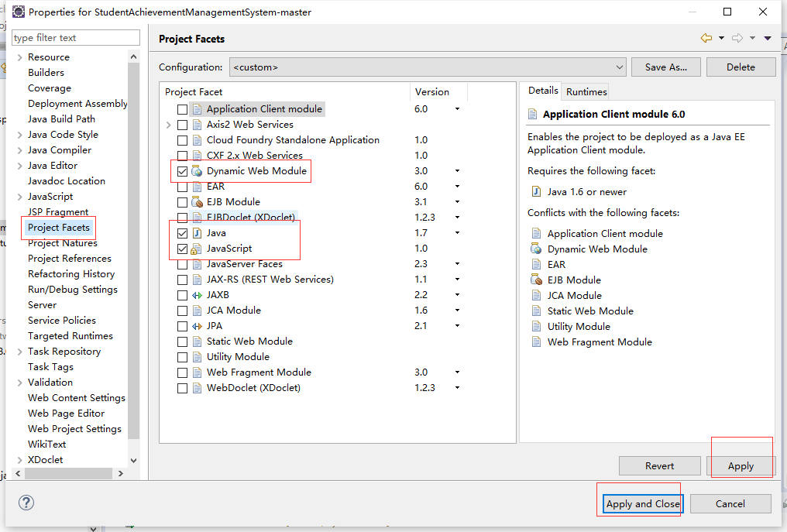Click the back navigation arrow icon
Image resolution: width=787 pixels, height=532 pixels.
[706, 38]
